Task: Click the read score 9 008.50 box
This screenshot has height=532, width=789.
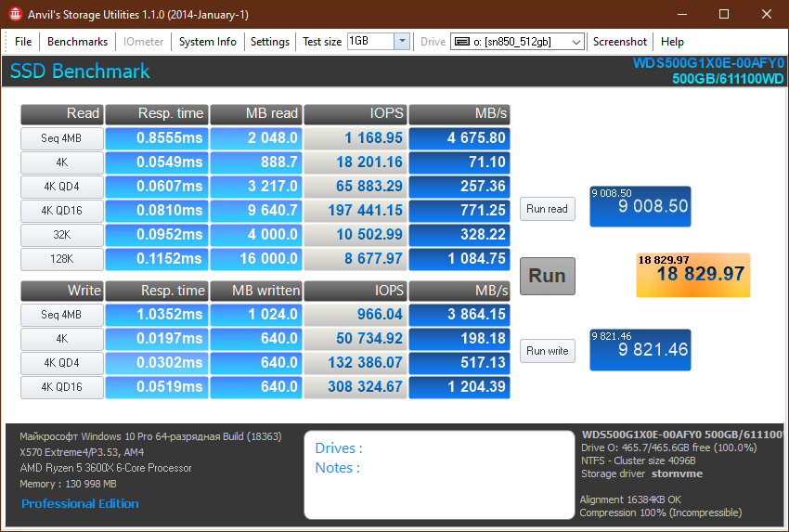Action: pos(640,206)
